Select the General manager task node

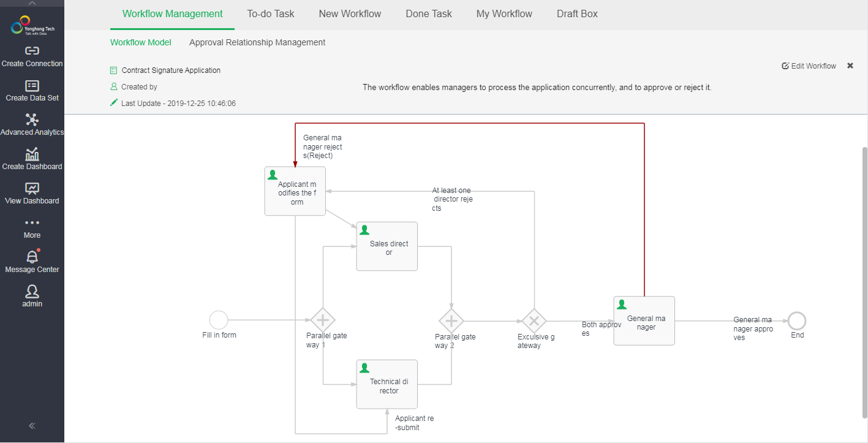click(644, 320)
